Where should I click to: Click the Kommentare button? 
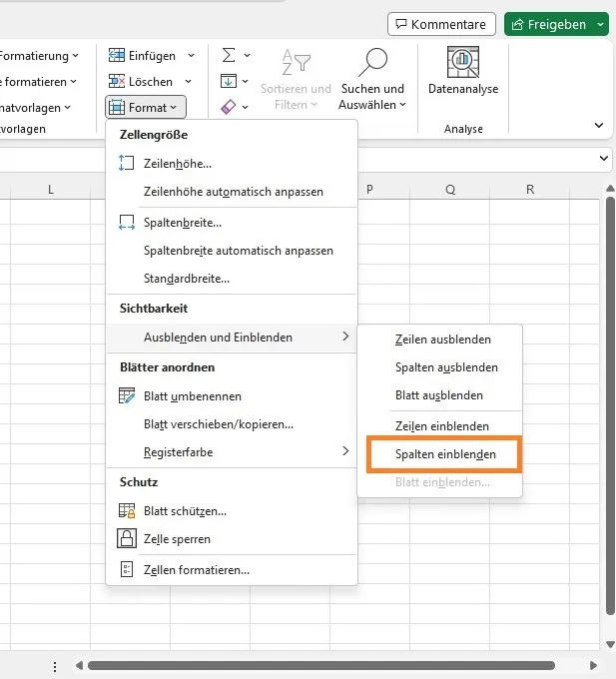pyautogui.click(x=442, y=24)
